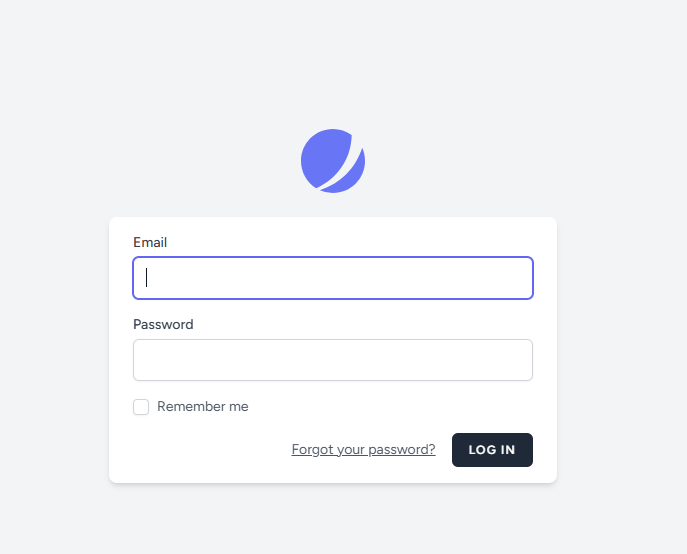Submit the form with the dark button
The width and height of the screenshot is (687, 554).
pyautogui.click(x=492, y=450)
